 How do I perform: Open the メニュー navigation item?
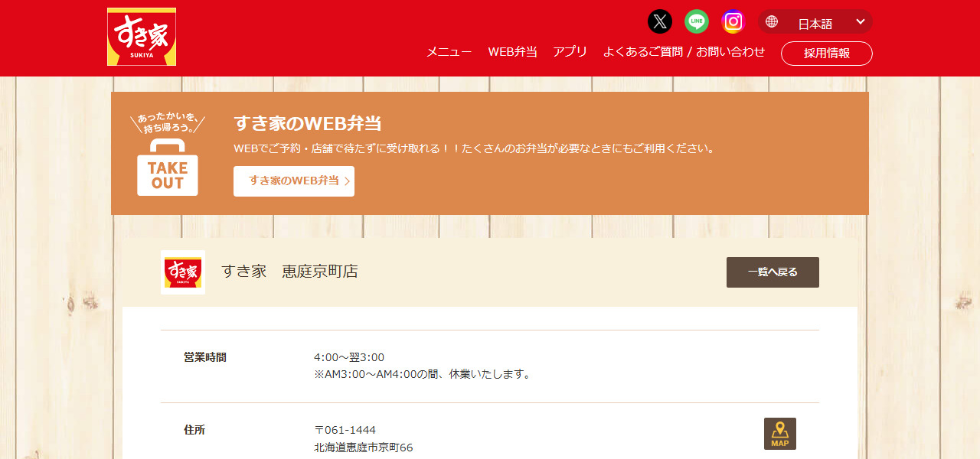[x=449, y=52]
